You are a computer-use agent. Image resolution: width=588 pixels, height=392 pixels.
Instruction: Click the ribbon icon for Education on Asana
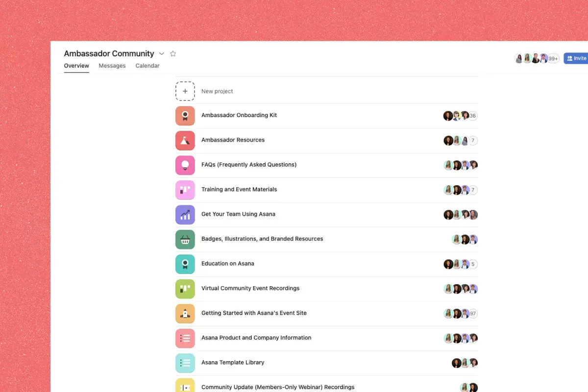click(185, 264)
